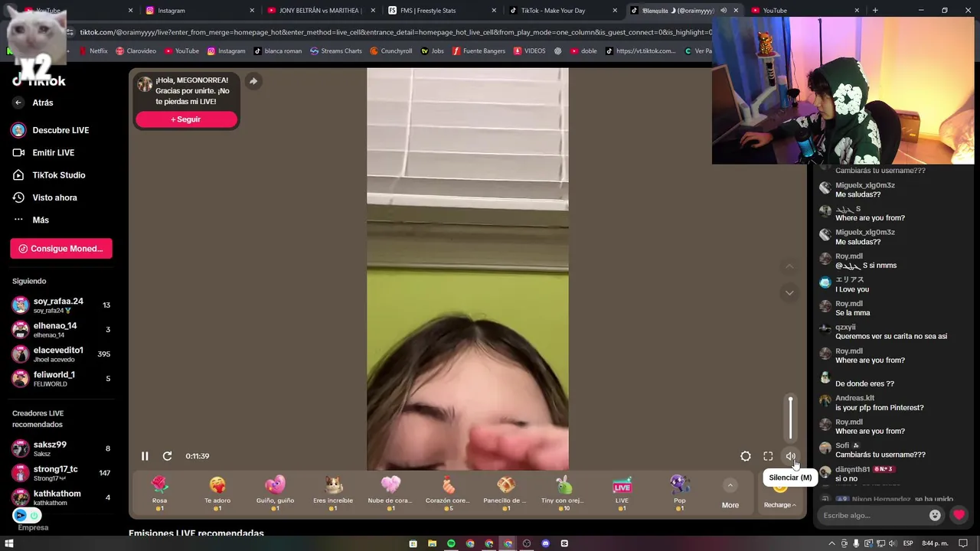Send the Eres increíble gift
This screenshot has width=980, height=551.
(x=333, y=493)
